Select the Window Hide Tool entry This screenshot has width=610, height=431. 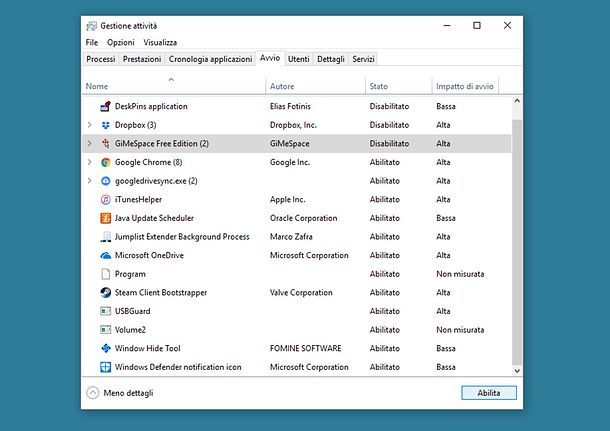click(148, 348)
